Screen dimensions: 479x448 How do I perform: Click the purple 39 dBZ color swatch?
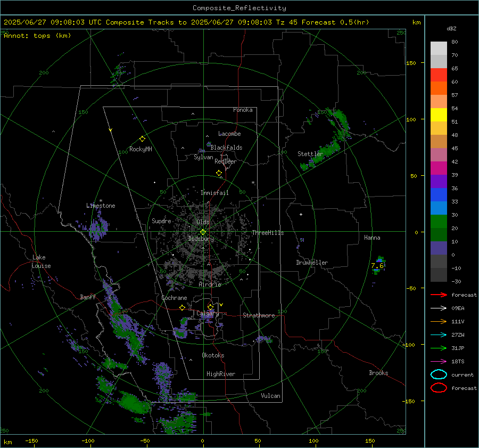click(x=439, y=181)
